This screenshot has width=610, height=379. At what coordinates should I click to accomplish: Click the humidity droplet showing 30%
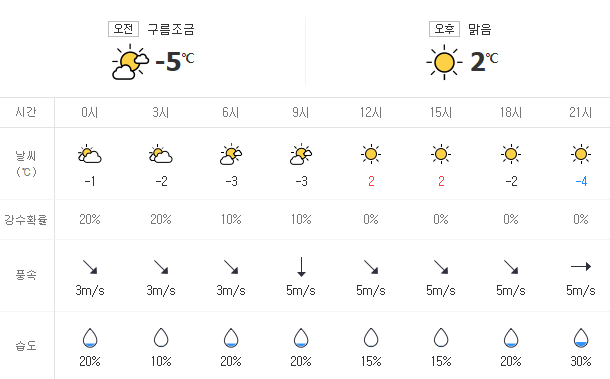(581, 337)
